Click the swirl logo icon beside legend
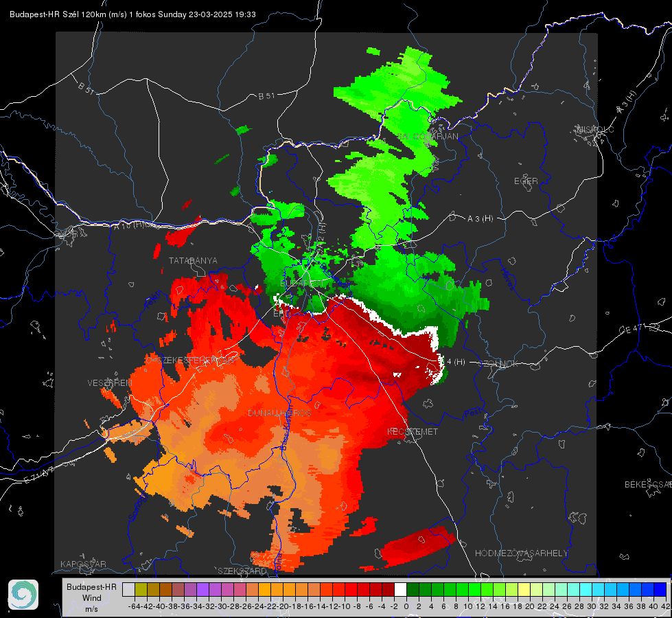Image resolution: width=672 pixels, height=618 pixels. click(23, 595)
